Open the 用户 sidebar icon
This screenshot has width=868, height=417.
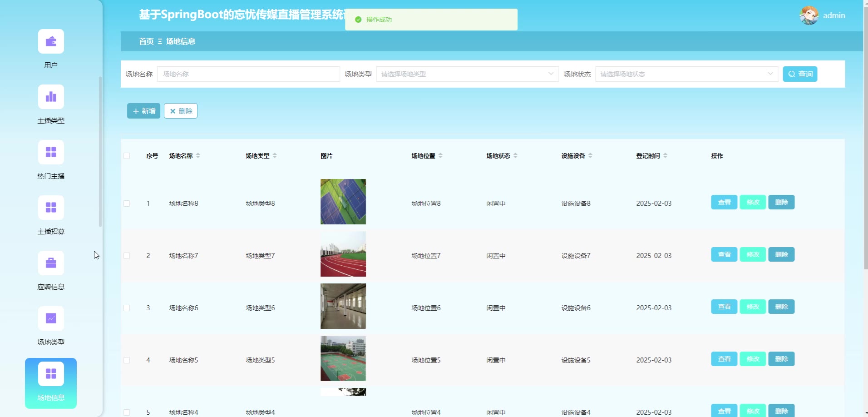click(51, 42)
